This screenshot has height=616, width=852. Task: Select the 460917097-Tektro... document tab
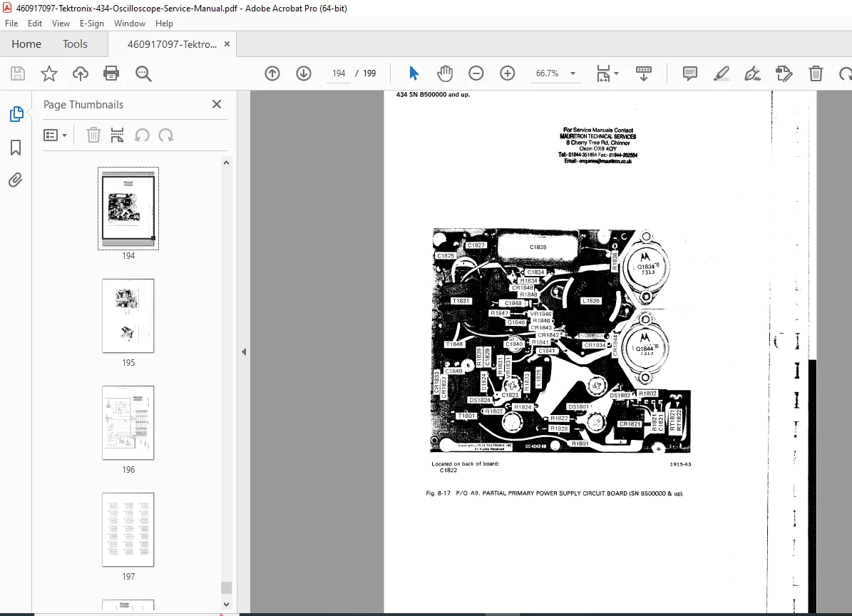[172, 44]
